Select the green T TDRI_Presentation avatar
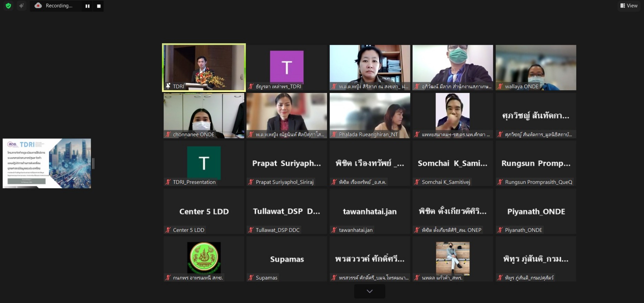The image size is (644, 303). 204,163
